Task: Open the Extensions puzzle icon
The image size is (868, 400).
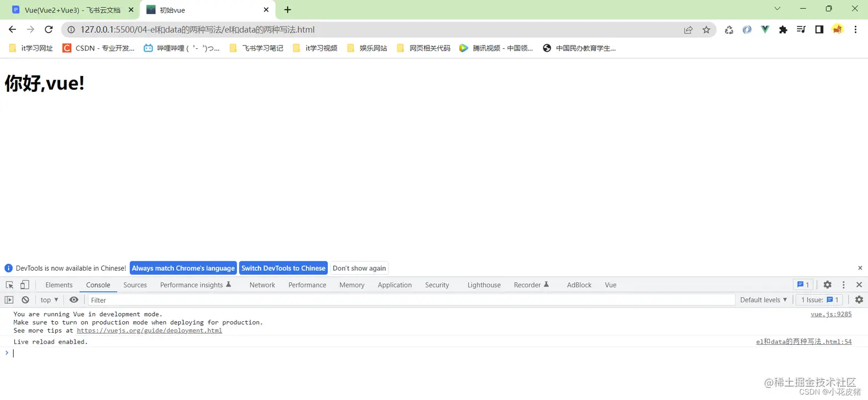Action: 783,30
